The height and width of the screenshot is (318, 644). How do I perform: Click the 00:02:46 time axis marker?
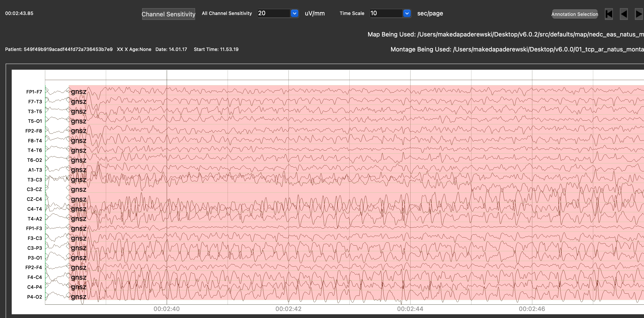532,309
